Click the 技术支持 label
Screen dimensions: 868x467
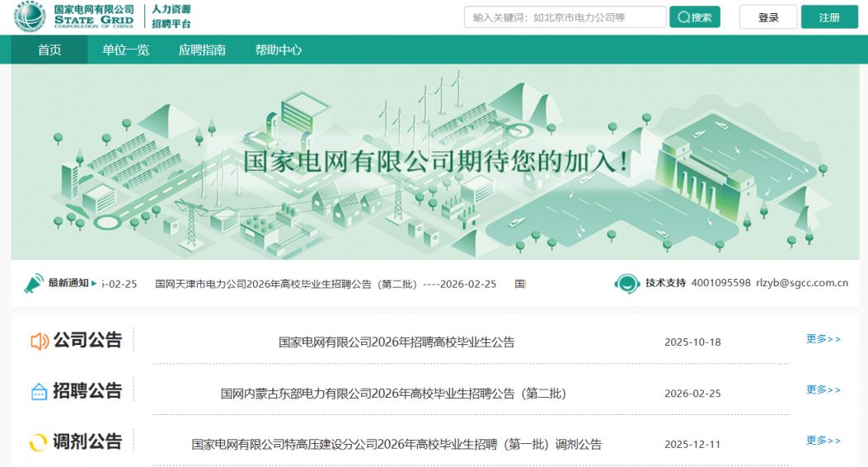pos(665,283)
